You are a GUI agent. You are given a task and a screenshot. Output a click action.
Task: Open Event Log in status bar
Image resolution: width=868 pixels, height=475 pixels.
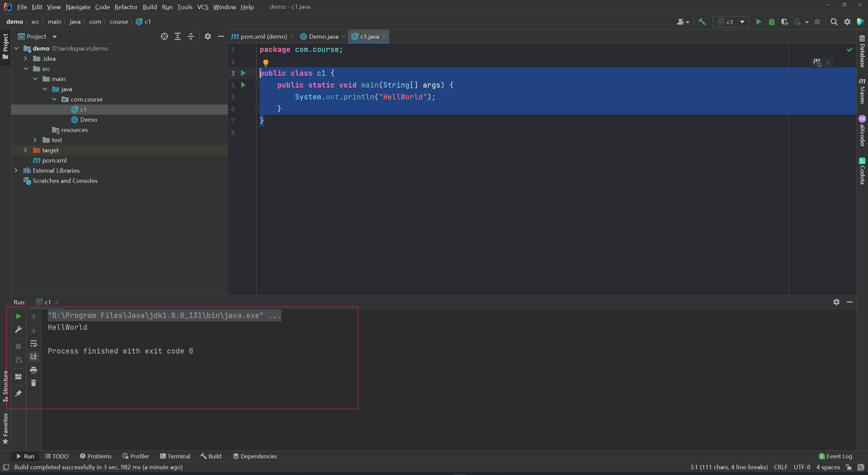835,456
